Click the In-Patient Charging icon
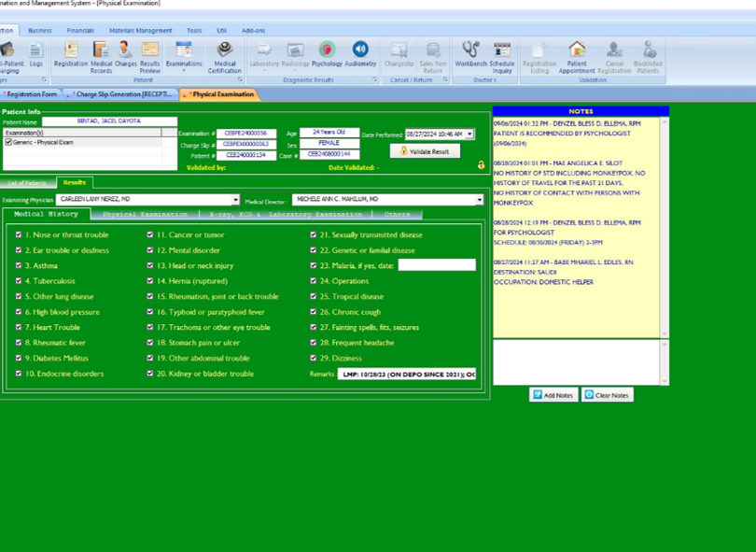 click(10, 57)
